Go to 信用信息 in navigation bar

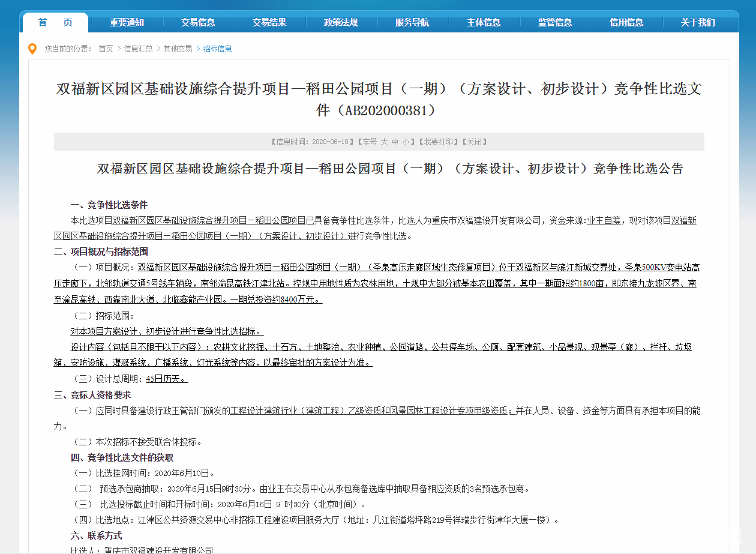point(626,23)
